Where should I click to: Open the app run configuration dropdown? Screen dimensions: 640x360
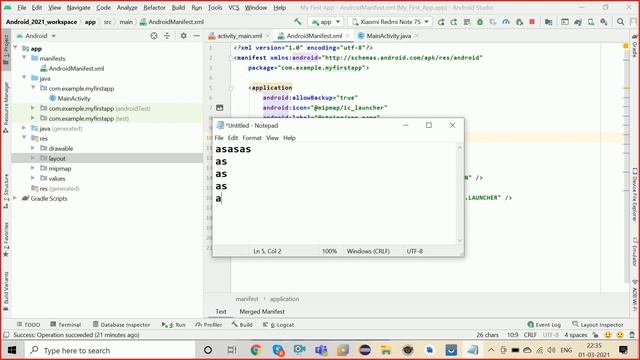326,22
